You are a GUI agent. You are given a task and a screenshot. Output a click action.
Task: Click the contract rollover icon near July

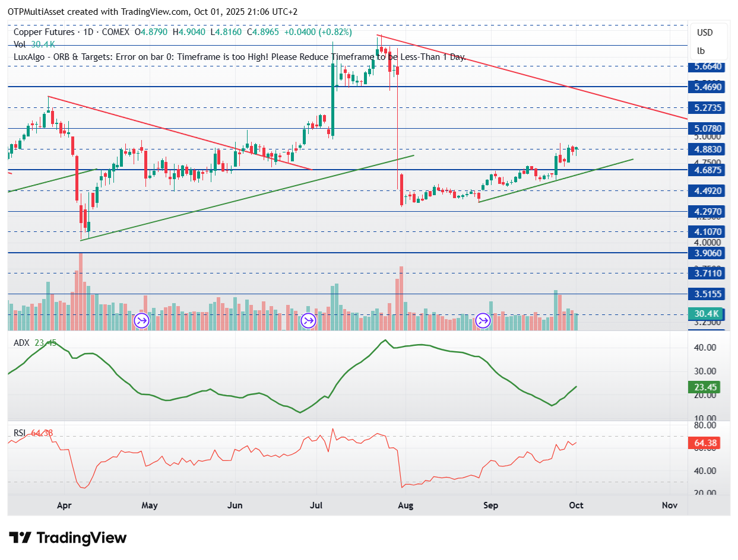pos(309,322)
